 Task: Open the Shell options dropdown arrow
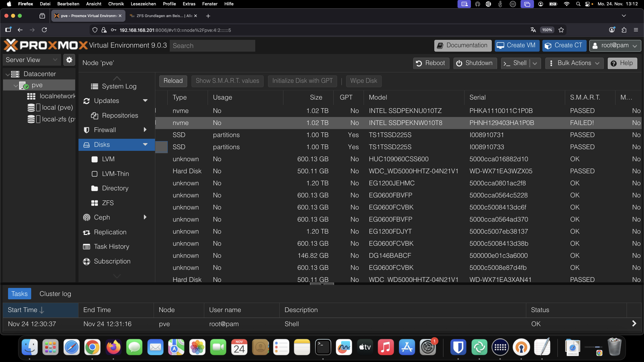[535, 63]
